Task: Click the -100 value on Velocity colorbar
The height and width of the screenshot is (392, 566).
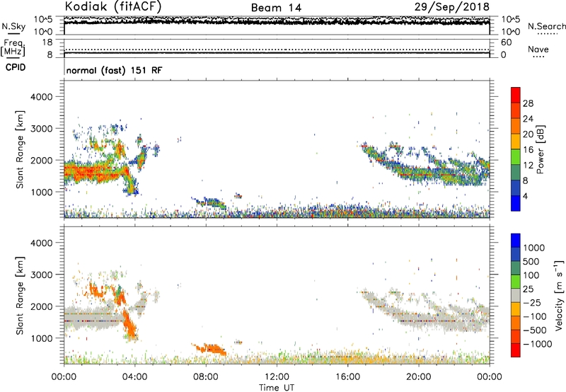Action: pos(535,316)
